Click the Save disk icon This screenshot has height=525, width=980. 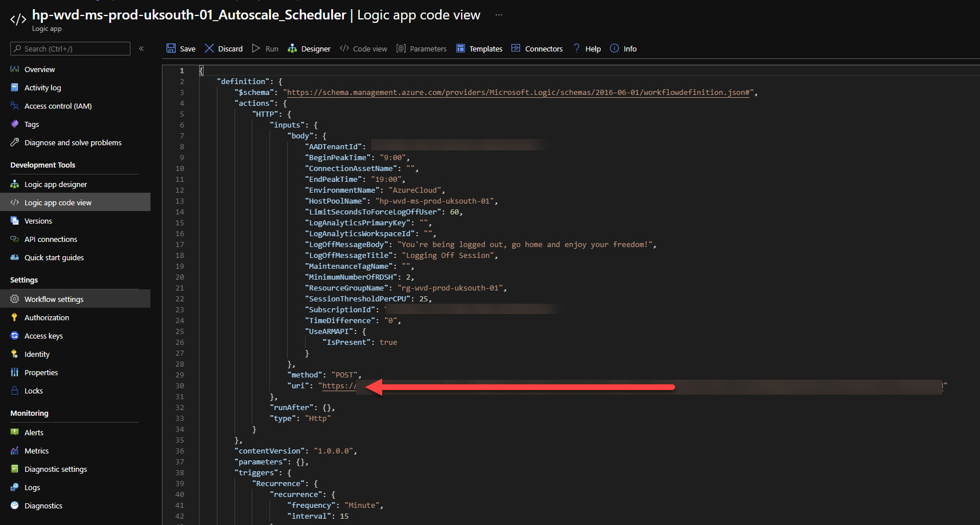click(x=171, y=48)
